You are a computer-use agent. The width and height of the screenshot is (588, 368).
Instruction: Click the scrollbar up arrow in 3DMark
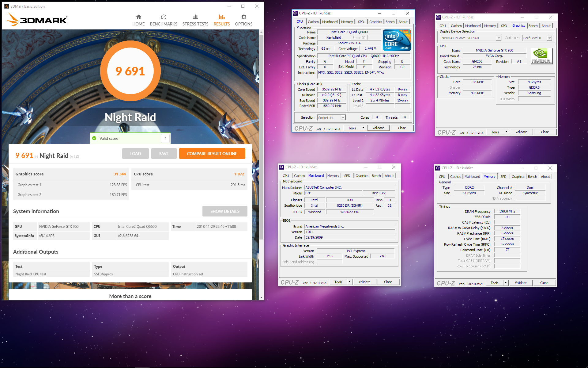click(261, 32)
